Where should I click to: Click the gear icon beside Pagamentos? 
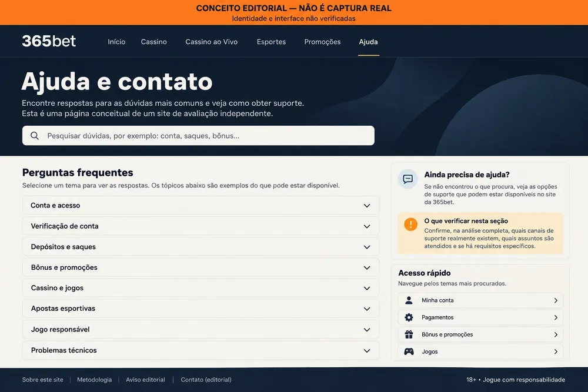click(x=409, y=317)
